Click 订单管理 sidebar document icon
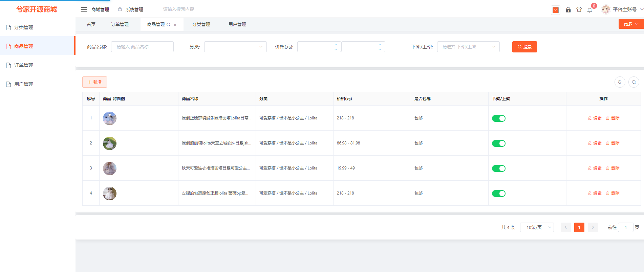Viewport: 644px width, 272px height. tap(9, 65)
